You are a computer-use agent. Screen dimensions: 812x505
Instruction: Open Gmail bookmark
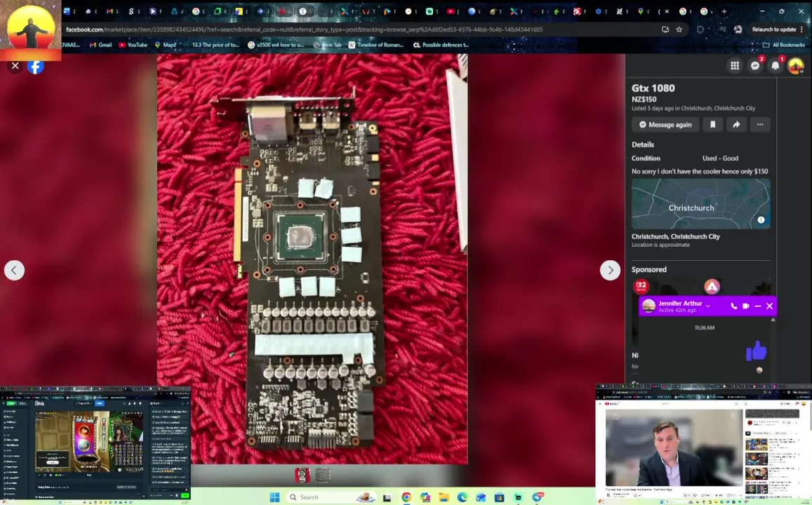tap(100, 45)
